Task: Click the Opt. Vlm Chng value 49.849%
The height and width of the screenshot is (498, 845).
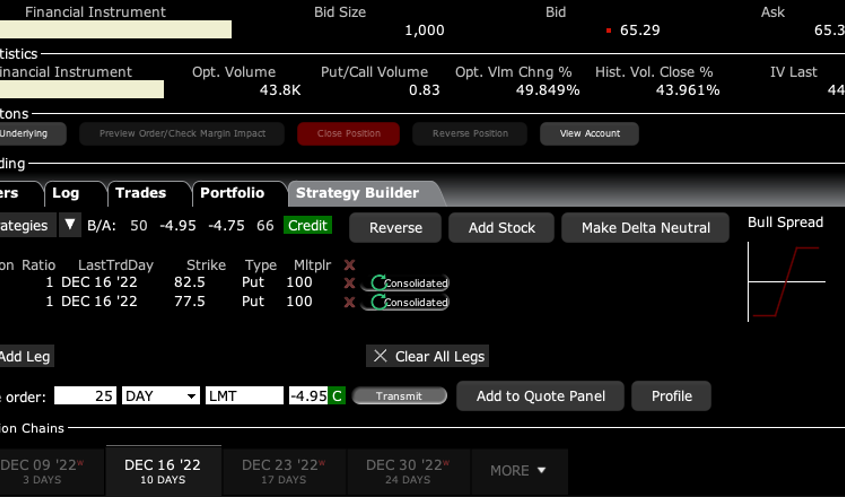Action: pyautogui.click(x=548, y=91)
